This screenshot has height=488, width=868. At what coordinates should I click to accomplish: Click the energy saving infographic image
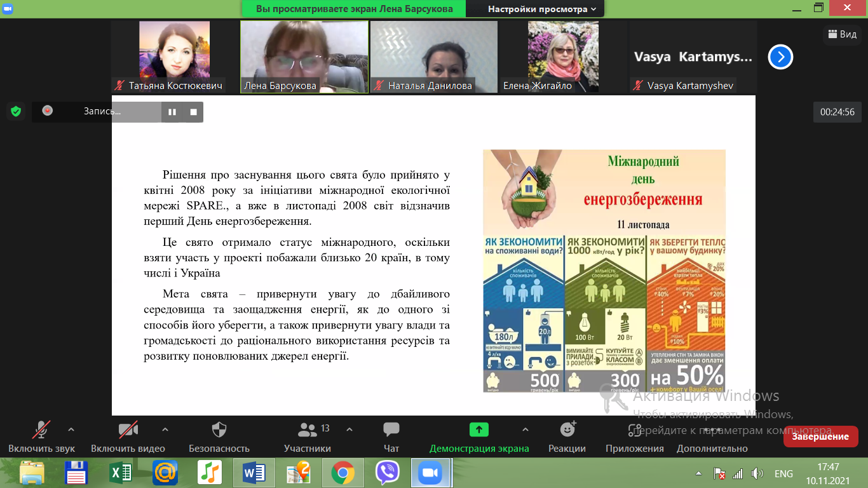point(604,271)
